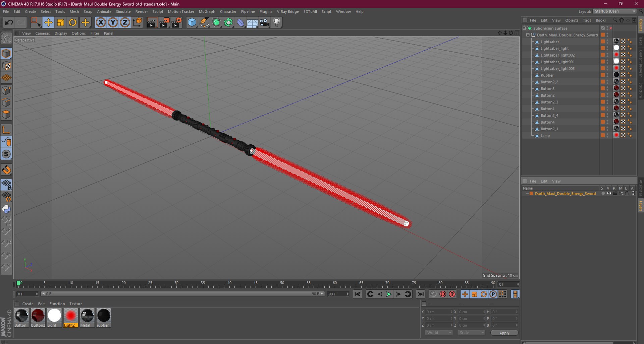The width and height of the screenshot is (644, 344).
Task: Open the World coordinate dropdown
Action: [x=438, y=333]
